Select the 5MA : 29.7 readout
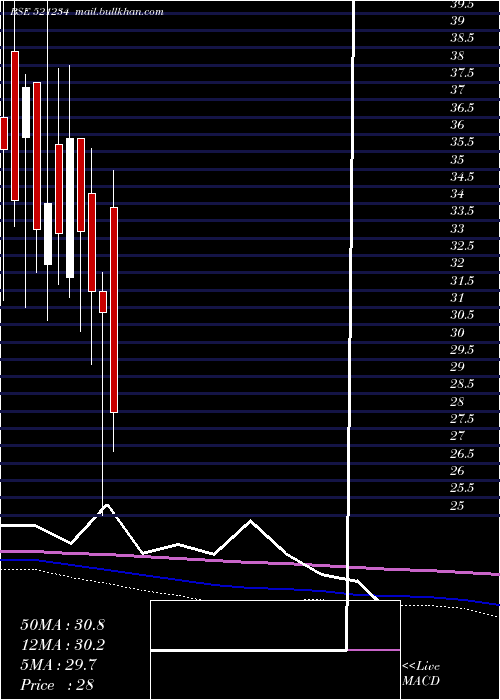 pyautogui.click(x=58, y=665)
